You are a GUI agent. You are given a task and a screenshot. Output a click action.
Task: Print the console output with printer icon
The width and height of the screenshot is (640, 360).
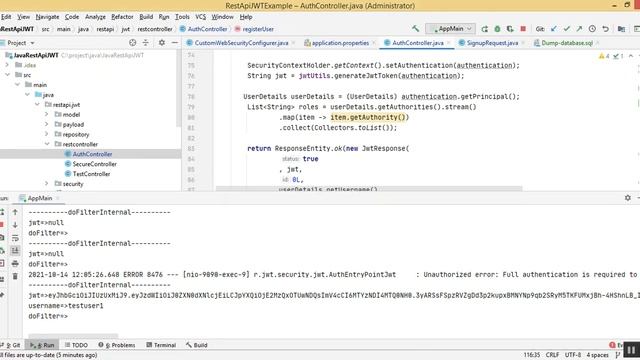pos(15,264)
